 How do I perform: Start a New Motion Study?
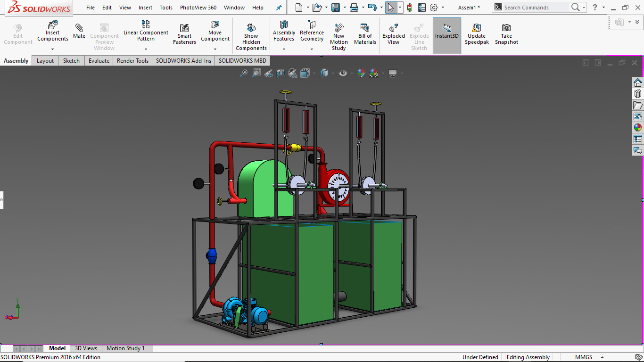pos(339,37)
